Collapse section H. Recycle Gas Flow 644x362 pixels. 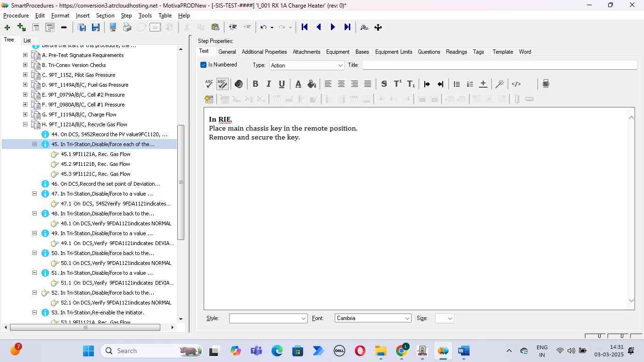click(x=25, y=124)
